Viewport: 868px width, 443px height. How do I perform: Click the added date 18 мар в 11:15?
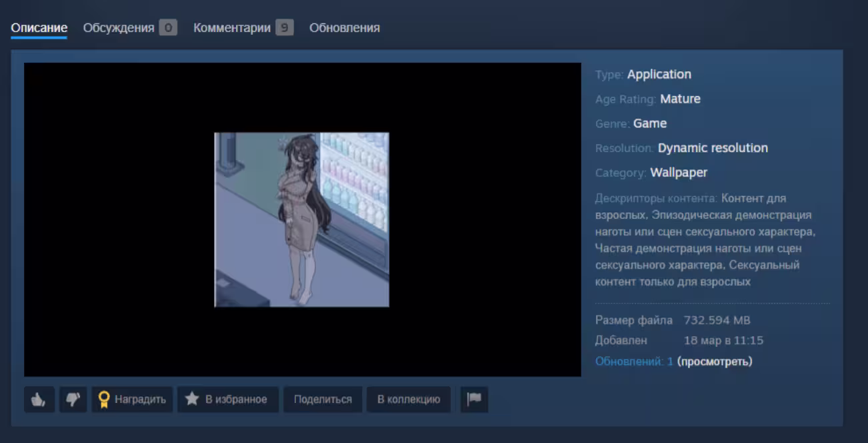pyautogui.click(x=723, y=341)
